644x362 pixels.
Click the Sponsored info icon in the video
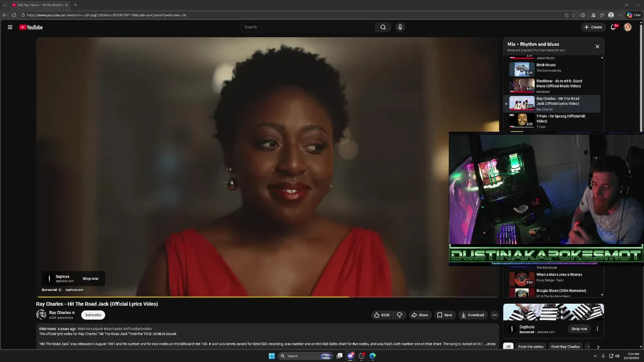click(x=60, y=290)
